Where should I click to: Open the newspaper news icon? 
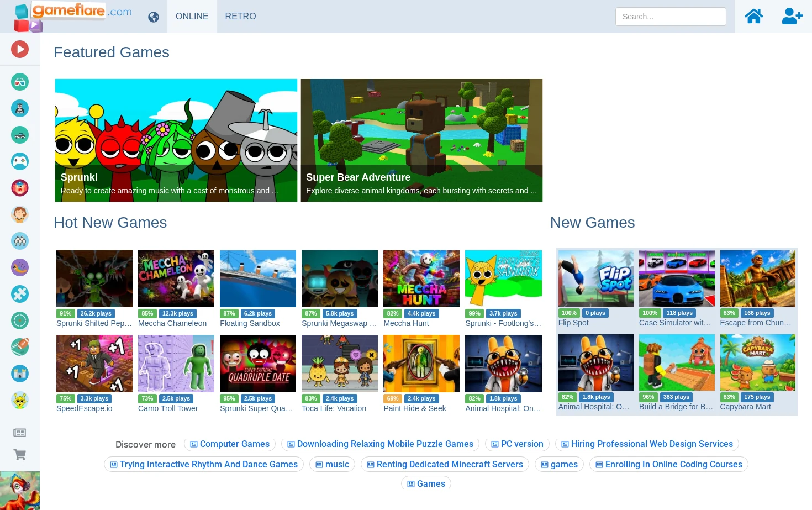(x=20, y=433)
